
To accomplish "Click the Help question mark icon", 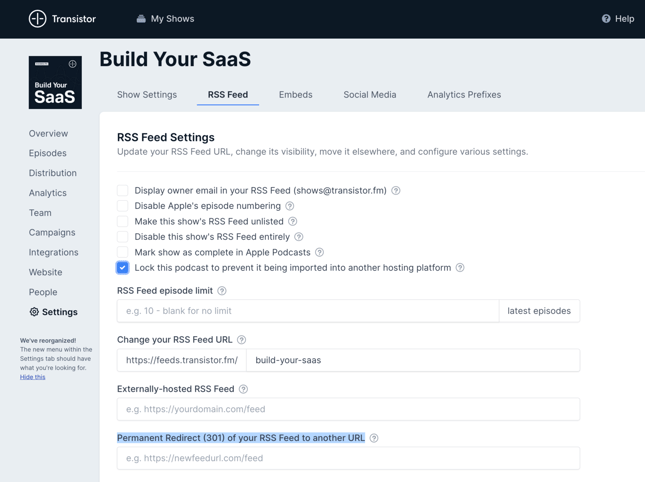I will point(606,19).
